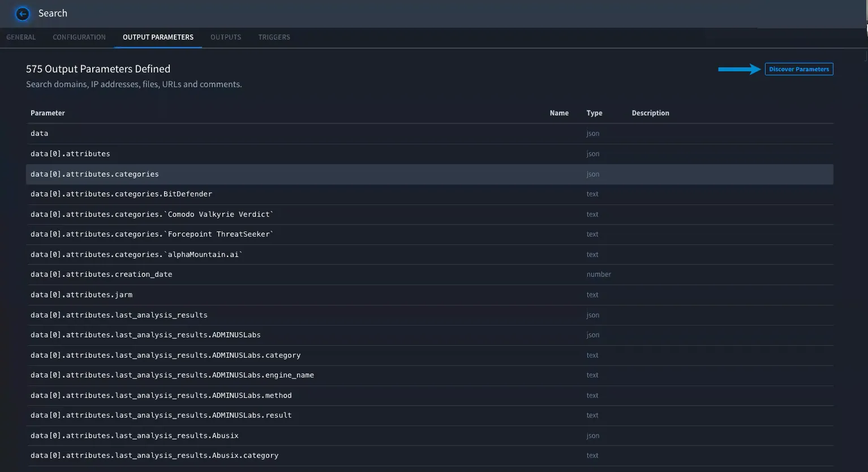Image resolution: width=868 pixels, height=472 pixels.
Task: Click the Search page title
Action: click(53, 14)
